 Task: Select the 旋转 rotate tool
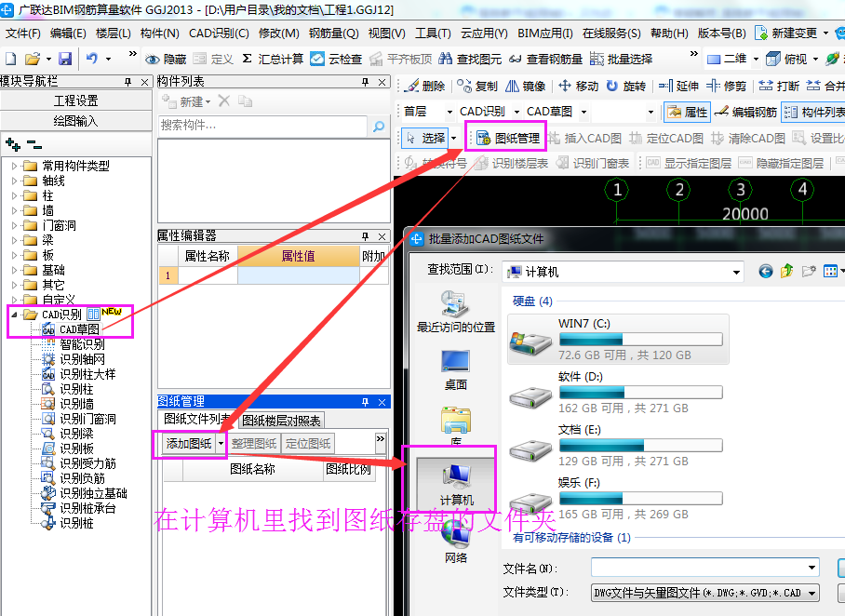[x=625, y=86]
